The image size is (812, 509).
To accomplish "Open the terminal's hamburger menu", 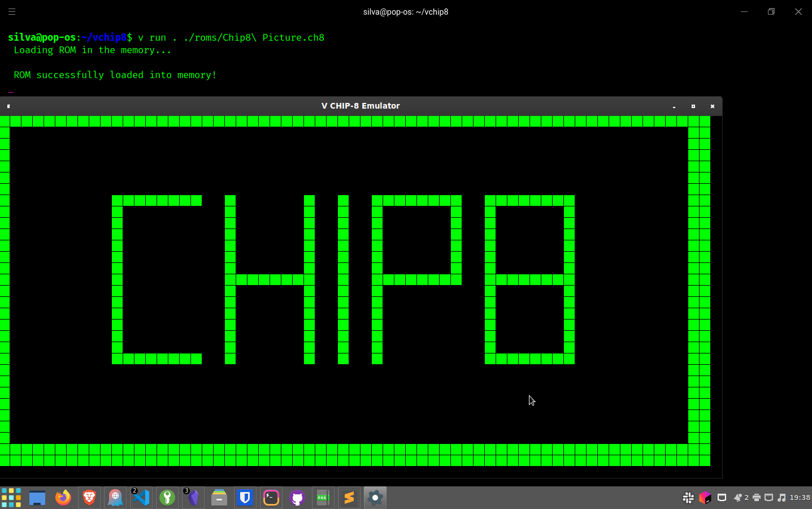I will [x=12, y=11].
